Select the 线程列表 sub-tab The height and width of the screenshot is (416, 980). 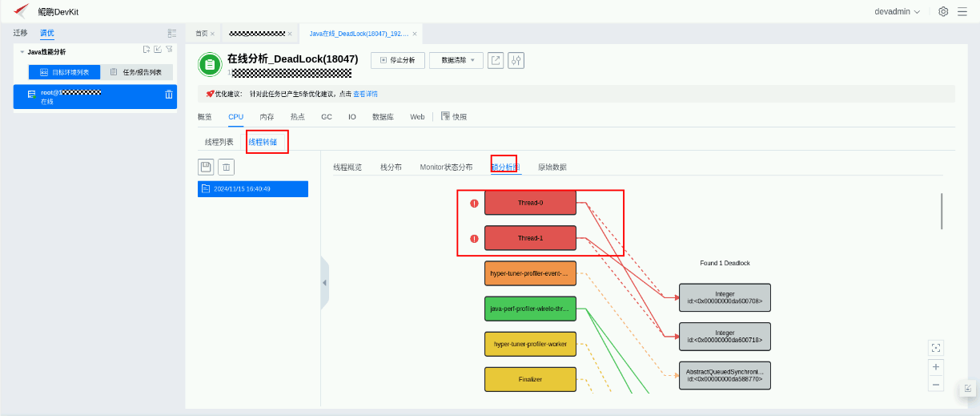pos(219,142)
